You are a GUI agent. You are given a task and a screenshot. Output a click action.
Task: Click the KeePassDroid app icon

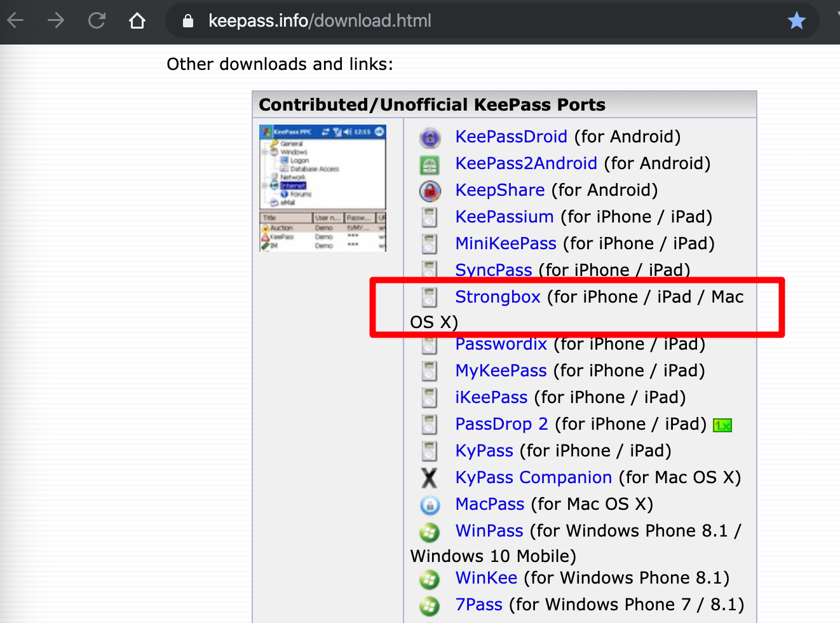430,138
